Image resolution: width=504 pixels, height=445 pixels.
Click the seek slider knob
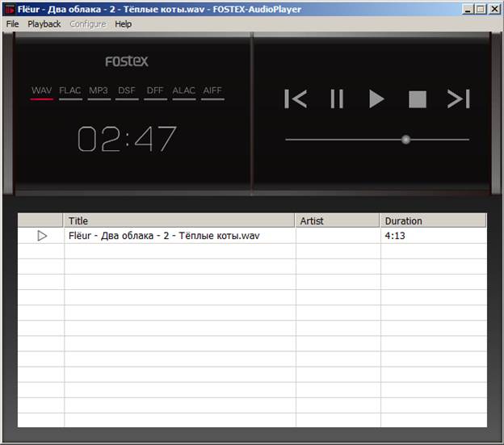pyautogui.click(x=405, y=140)
